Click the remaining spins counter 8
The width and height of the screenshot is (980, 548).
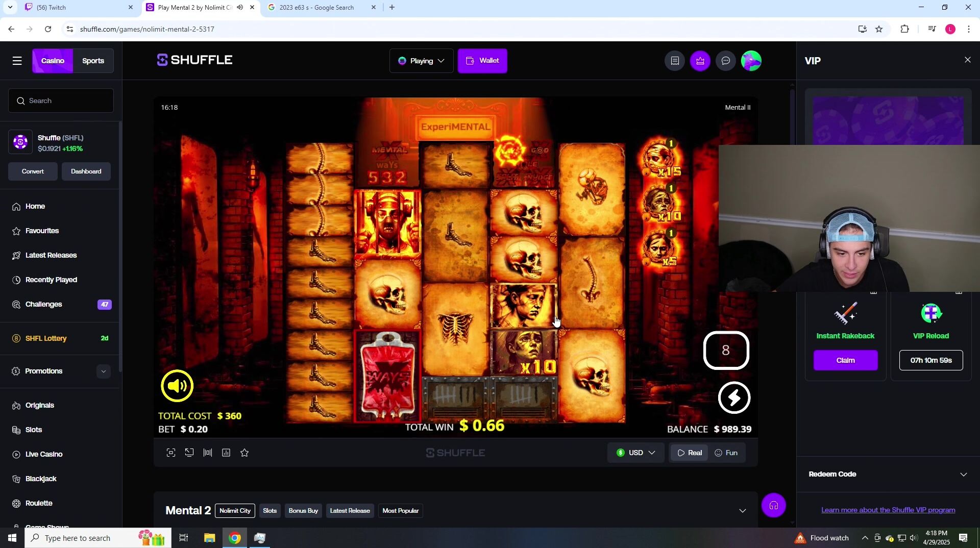click(x=726, y=351)
